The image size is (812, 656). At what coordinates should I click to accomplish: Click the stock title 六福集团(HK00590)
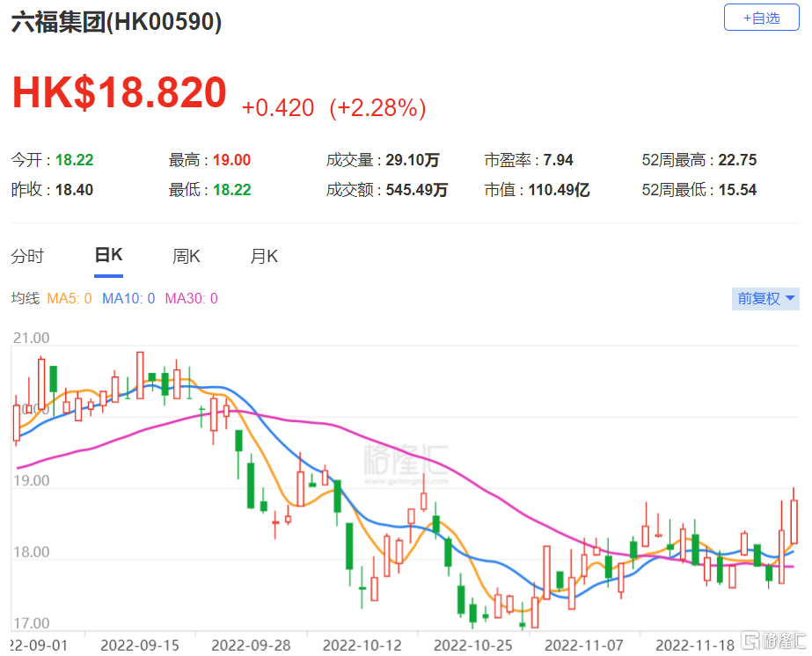116,22
